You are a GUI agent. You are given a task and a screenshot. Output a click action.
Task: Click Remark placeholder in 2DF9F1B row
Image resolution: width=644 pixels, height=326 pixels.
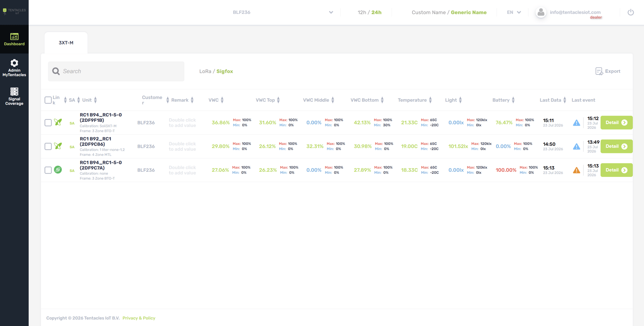[x=182, y=123]
